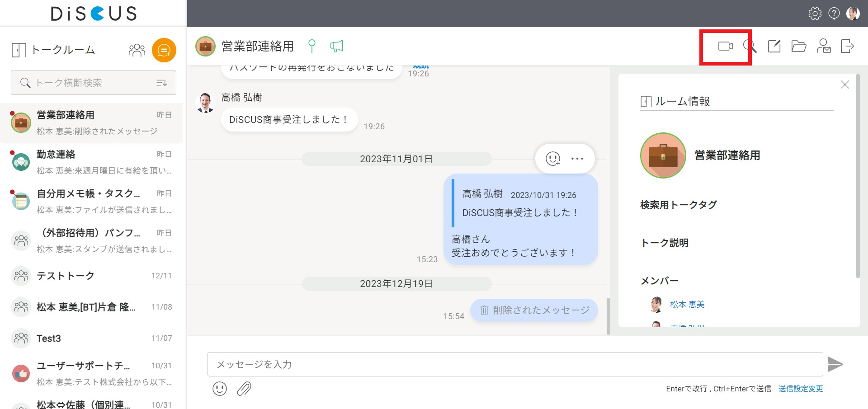Click the pin icon beside 営業部連絡用 title
Screen dimensions: 868x409
coord(311,46)
